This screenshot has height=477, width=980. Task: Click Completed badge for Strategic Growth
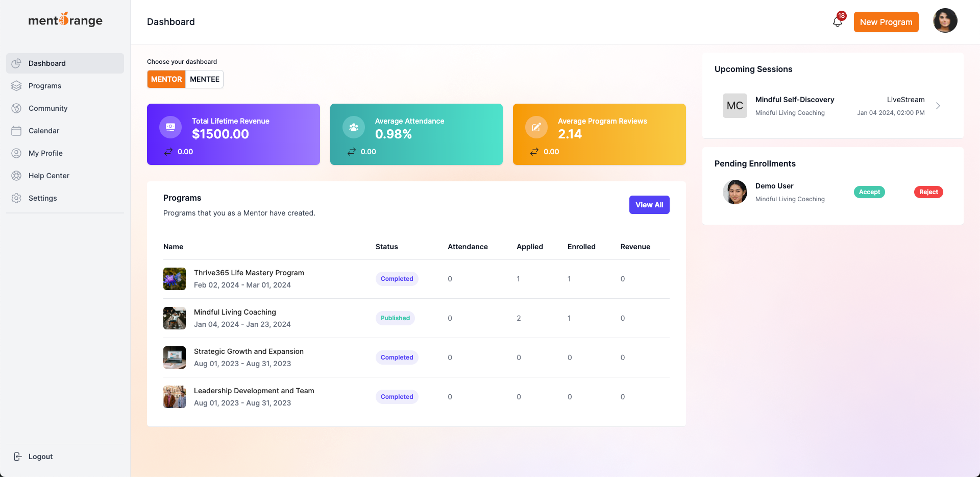pos(397,357)
